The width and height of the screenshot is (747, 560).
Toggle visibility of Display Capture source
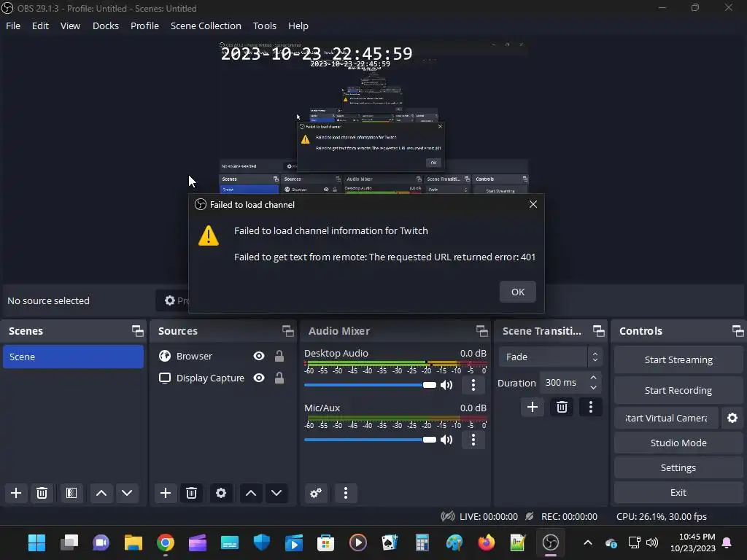point(259,378)
